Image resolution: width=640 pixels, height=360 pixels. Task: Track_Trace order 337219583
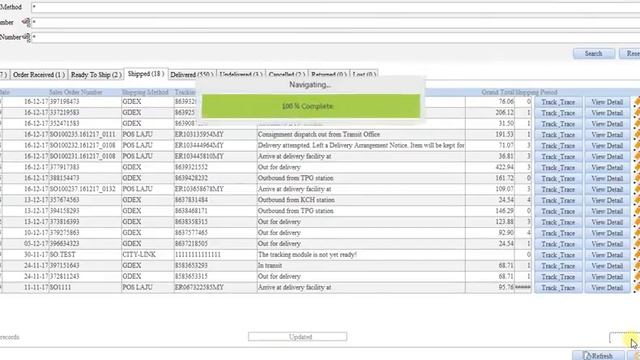[558, 113]
